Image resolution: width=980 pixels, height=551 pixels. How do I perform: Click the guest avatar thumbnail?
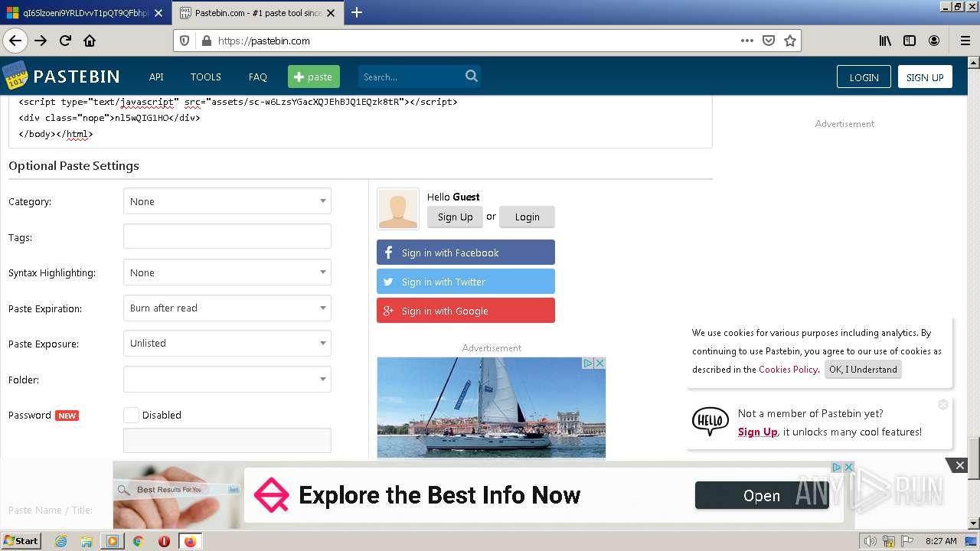coord(398,209)
